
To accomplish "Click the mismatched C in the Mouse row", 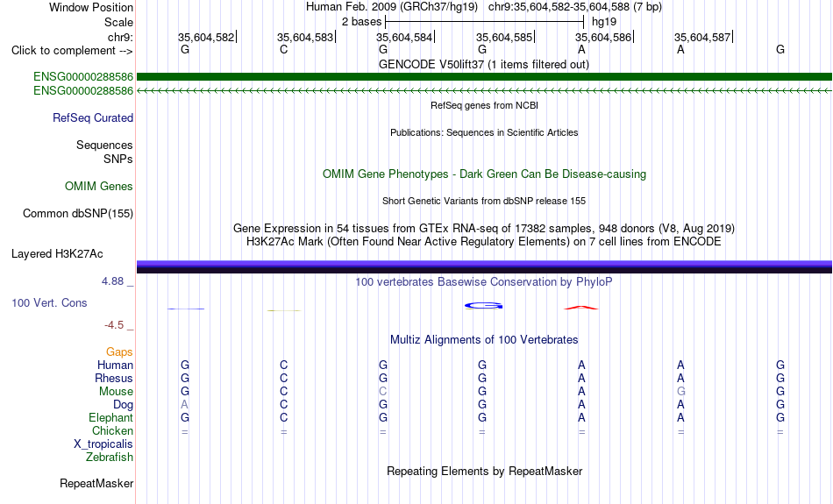I will [x=383, y=392].
